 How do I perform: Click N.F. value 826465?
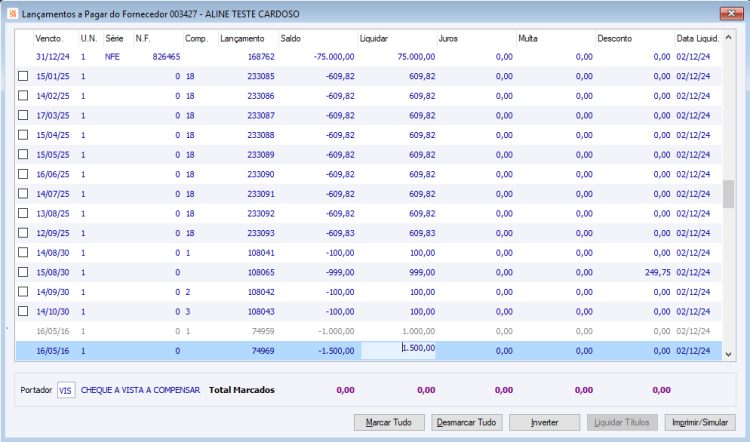(166, 56)
